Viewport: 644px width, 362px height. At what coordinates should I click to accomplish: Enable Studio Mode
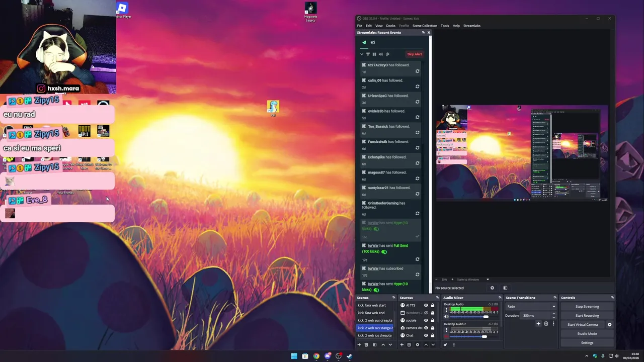[x=587, y=334]
